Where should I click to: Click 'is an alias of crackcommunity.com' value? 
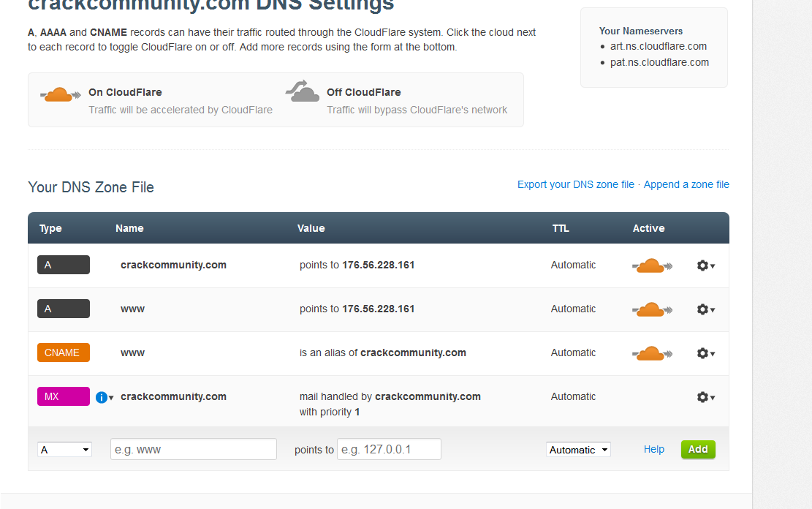click(x=383, y=352)
